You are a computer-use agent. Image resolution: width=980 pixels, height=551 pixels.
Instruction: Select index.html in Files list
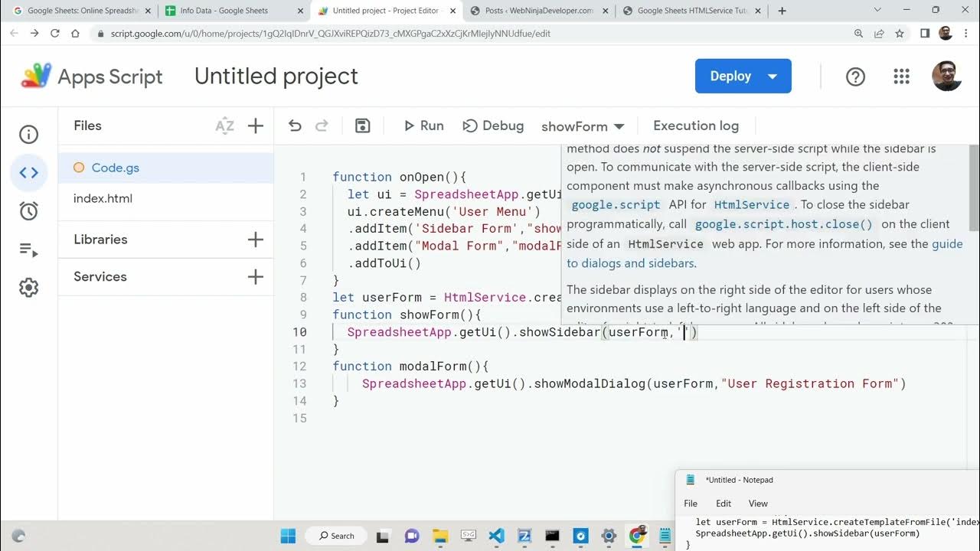tap(103, 199)
